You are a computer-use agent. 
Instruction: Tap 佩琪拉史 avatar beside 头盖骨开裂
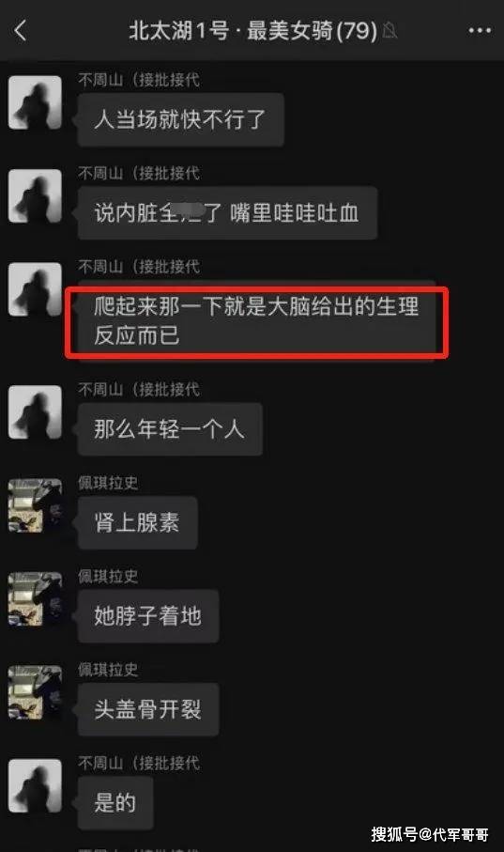pyautogui.click(x=36, y=693)
